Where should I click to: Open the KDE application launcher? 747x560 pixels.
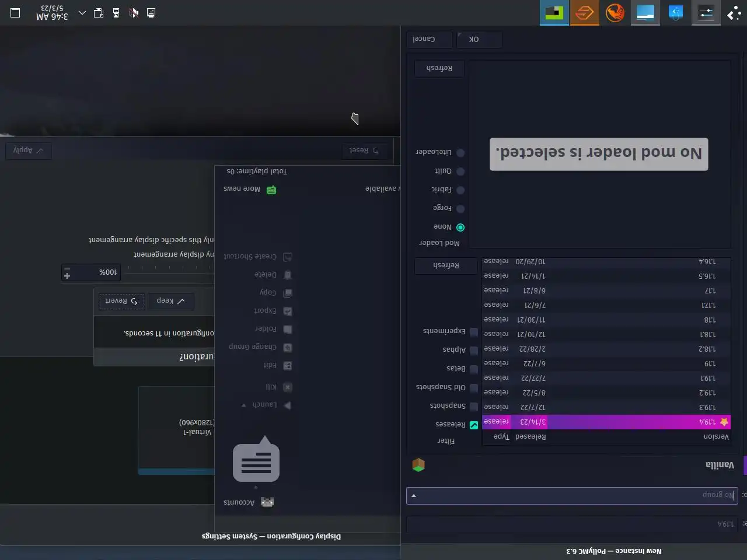tap(734, 13)
